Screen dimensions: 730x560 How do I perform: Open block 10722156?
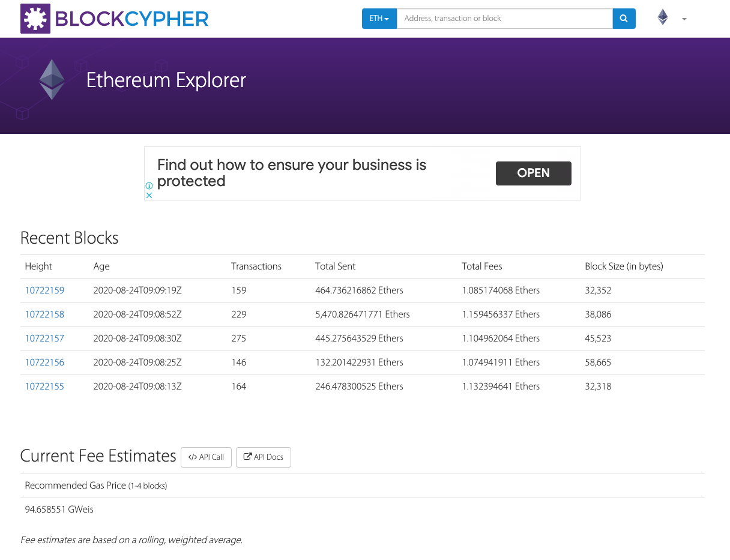point(44,363)
